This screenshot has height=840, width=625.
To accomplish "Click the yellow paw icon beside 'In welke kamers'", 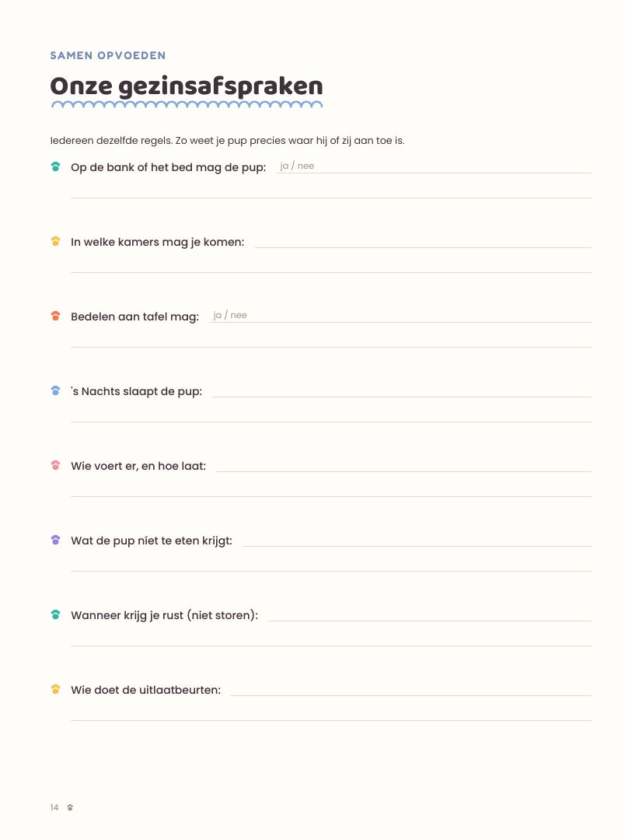I will point(55,241).
